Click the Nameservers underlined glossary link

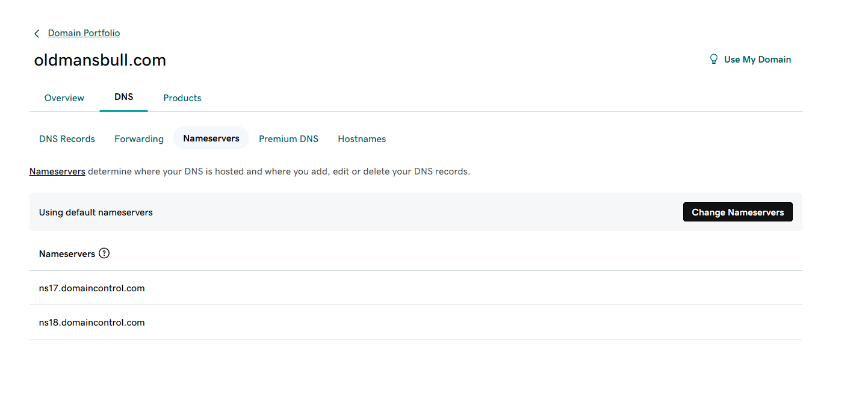(x=57, y=171)
